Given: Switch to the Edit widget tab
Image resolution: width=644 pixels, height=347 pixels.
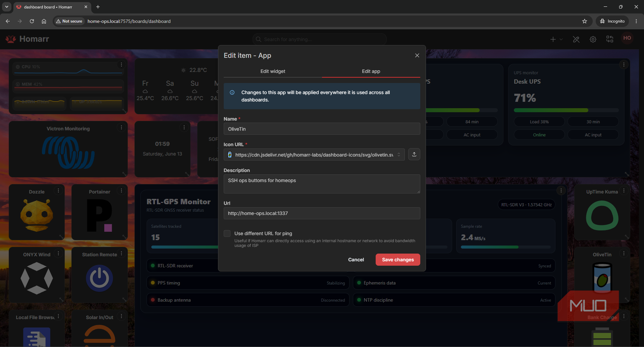Looking at the screenshot, I should click(x=273, y=71).
